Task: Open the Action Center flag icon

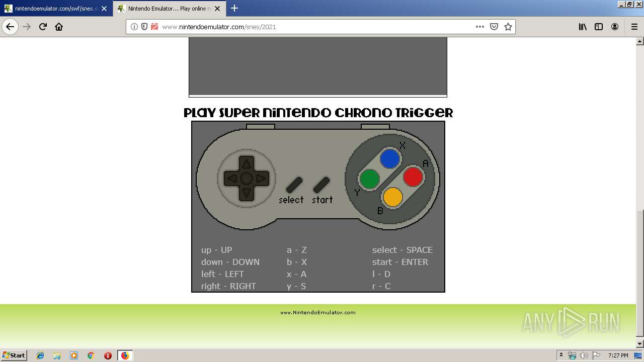Action: click(596, 355)
